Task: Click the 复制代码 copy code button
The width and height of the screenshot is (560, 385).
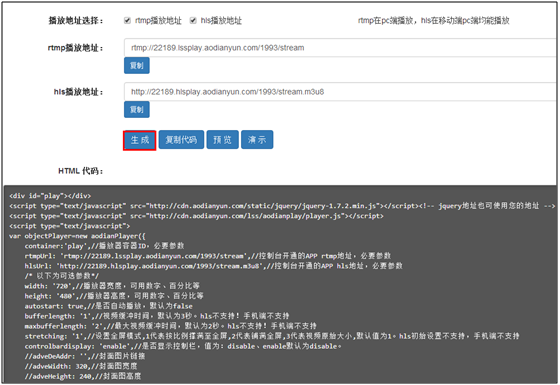Action: point(181,140)
